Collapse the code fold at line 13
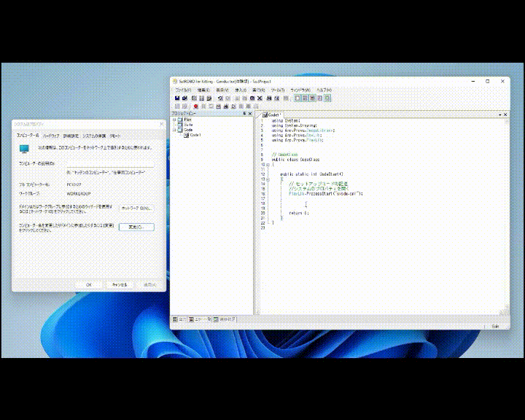 coord(268,179)
